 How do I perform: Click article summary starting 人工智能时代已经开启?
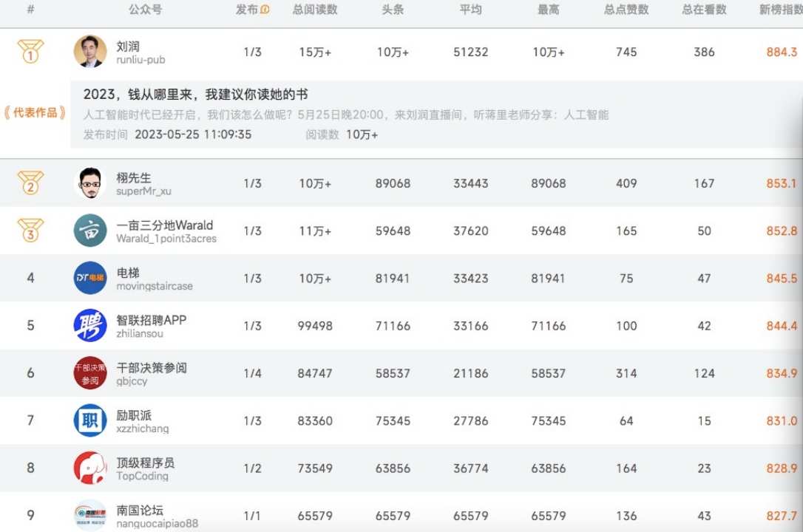click(346, 115)
